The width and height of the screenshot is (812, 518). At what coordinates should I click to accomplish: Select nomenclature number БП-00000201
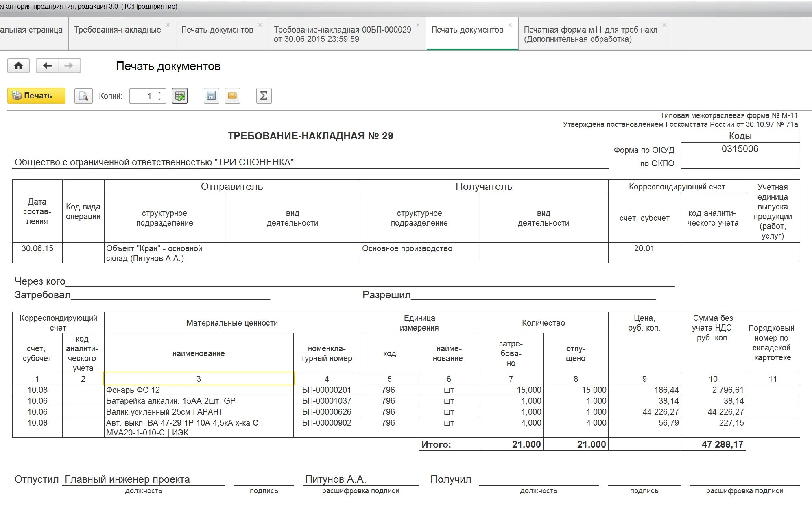(327, 390)
